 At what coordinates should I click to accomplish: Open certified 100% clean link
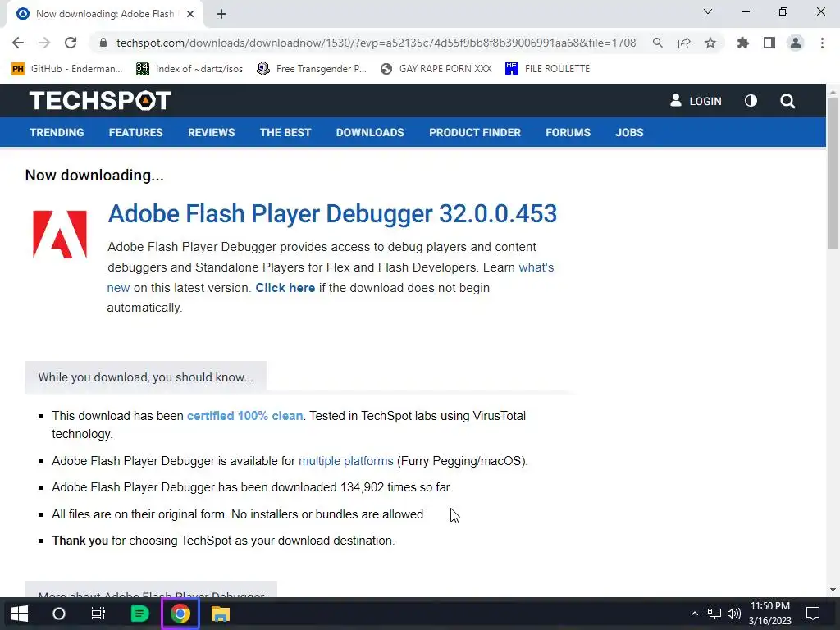[244, 416]
